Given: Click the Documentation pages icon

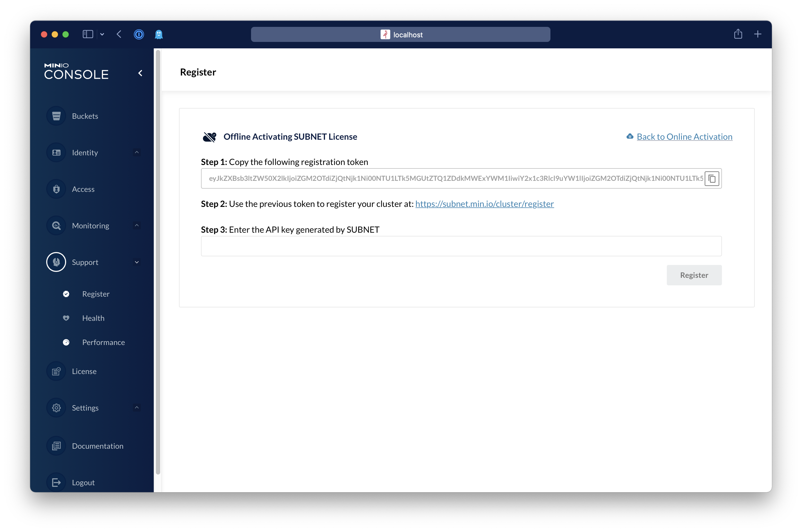Looking at the screenshot, I should click(x=56, y=446).
